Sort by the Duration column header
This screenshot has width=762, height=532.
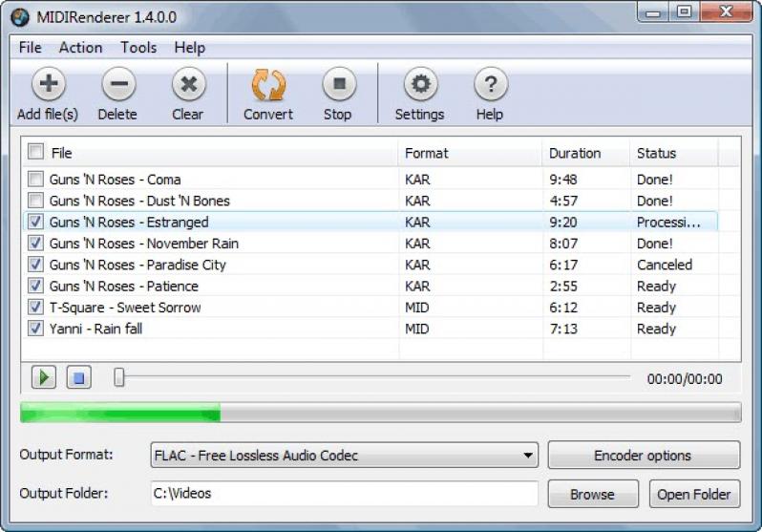tap(586, 153)
